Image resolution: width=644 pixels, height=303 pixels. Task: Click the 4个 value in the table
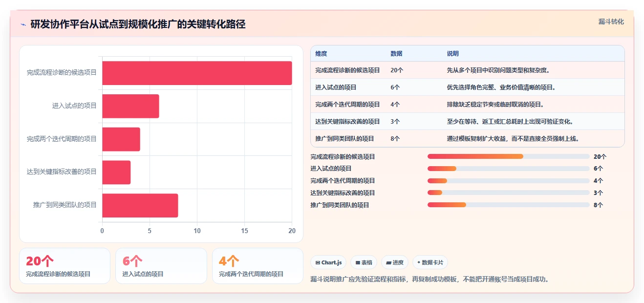pyautogui.click(x=395, y=105)
